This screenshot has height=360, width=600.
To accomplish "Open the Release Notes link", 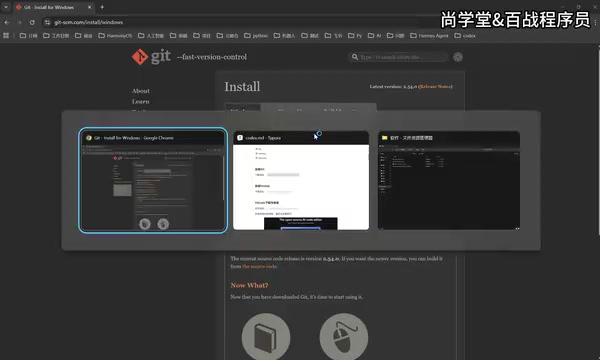I will 435,86.
